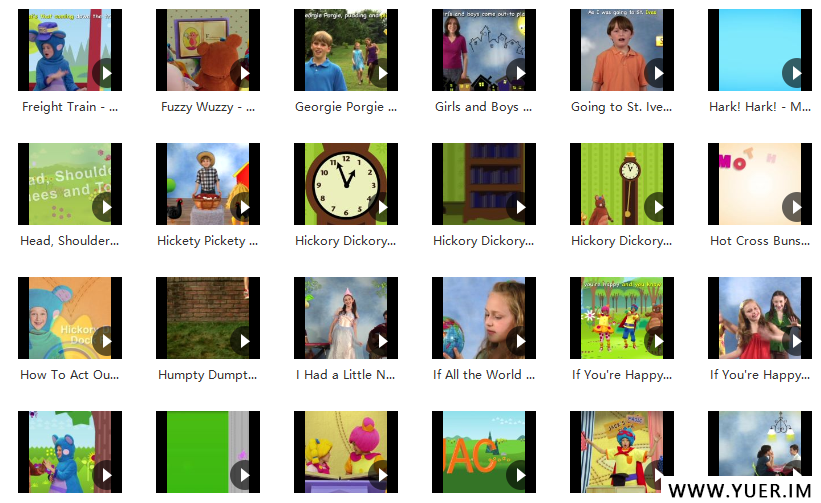Play the solid green screen thumbnail video
This screenshot has height=503, width=821.
pyautogui.click(x=243, y=475)
